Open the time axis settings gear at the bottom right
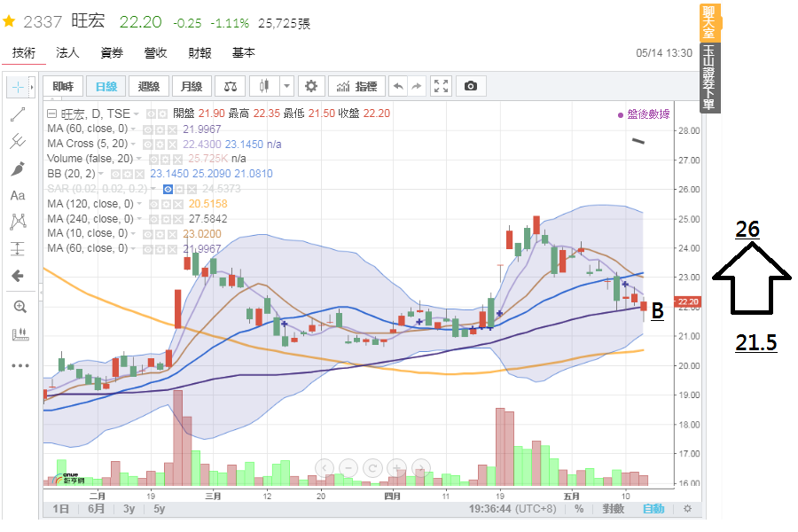Image resolution: width=798 pixels, height=532 pixels. pos(687,509)
